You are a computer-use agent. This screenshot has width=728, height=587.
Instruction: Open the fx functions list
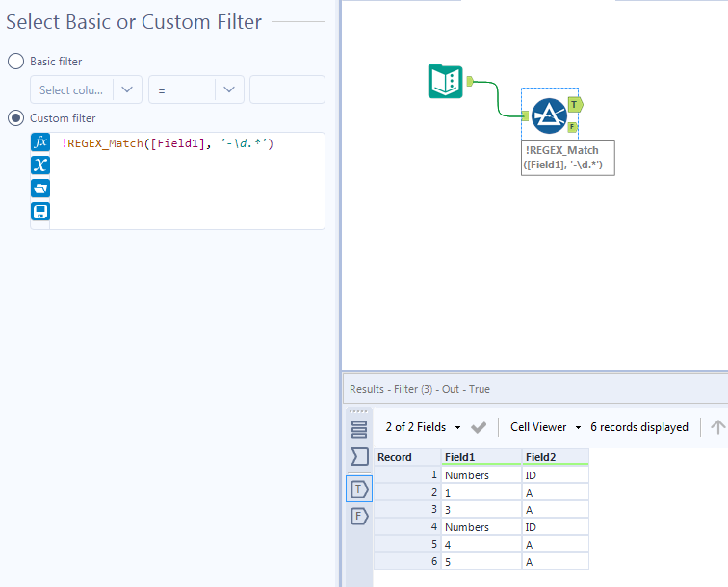(40, 141)
